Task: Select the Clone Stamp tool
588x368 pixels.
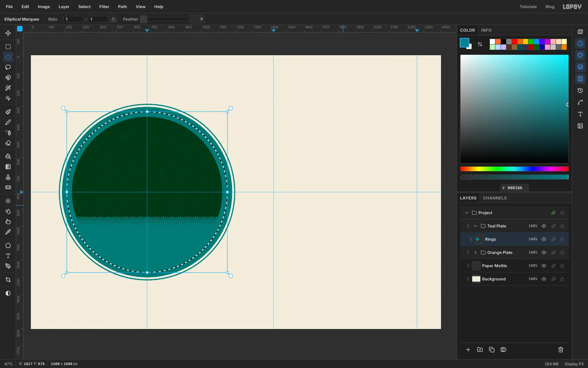Action: point(8,177)
